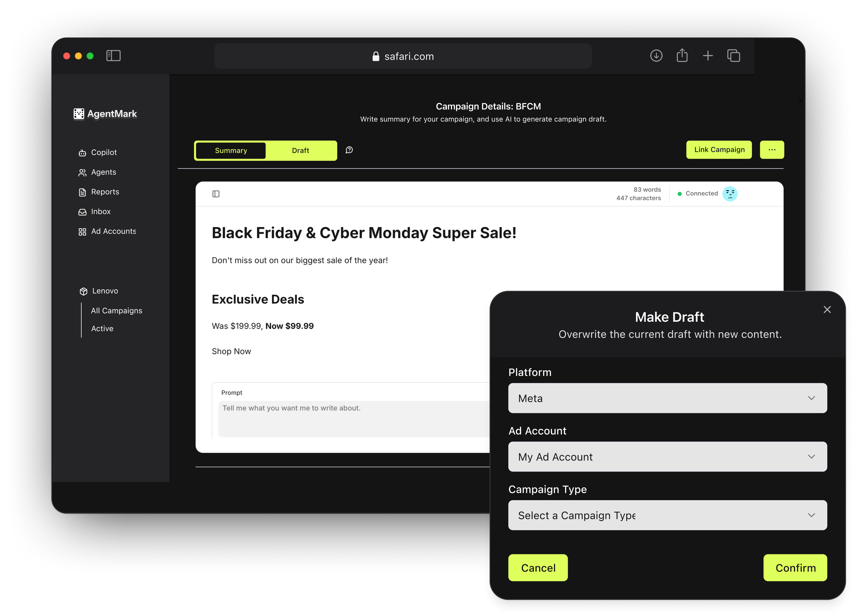857x616 pixels.
Task: Click the Safari downloads icon
Action: [656, 56]
